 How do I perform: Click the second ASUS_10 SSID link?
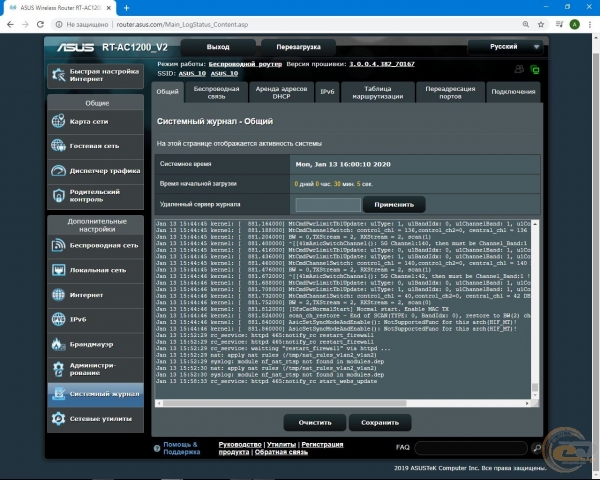click(224, 73)
